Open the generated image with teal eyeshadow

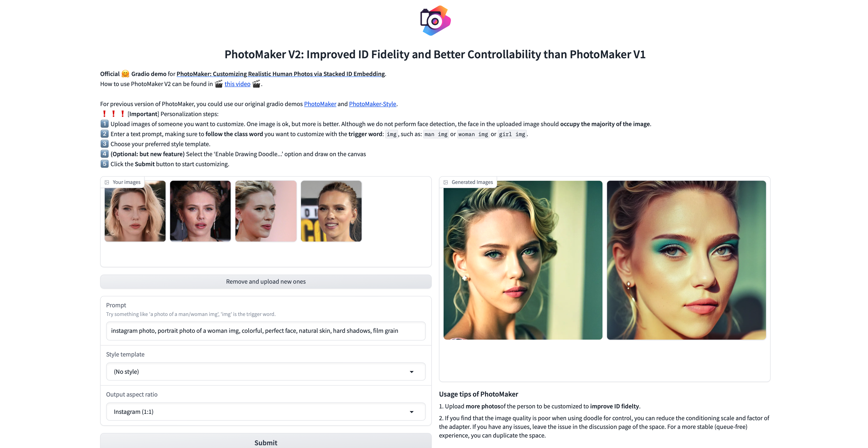coord(686,260)
